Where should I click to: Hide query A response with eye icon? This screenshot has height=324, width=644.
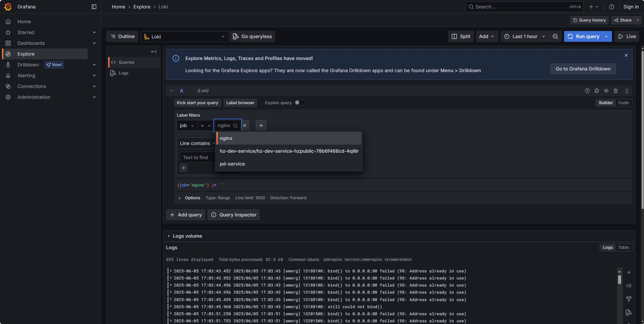coord(606,91)
